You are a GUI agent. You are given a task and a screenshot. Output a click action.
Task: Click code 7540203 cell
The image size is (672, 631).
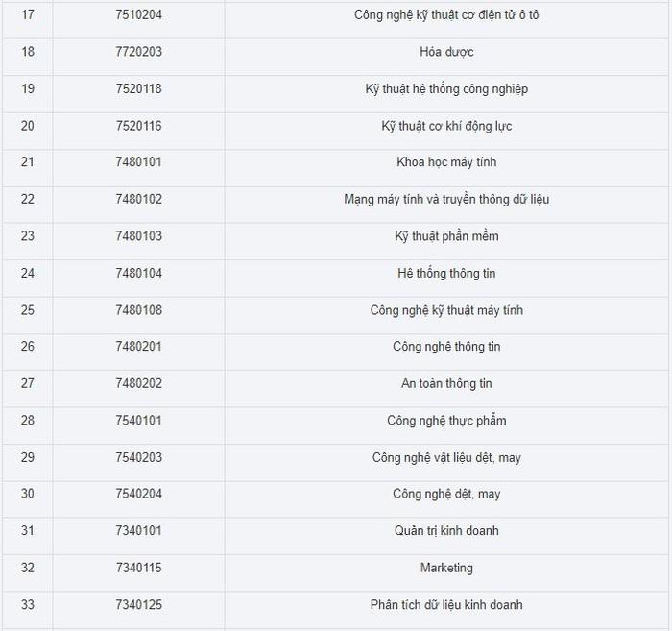pos(138,458)
